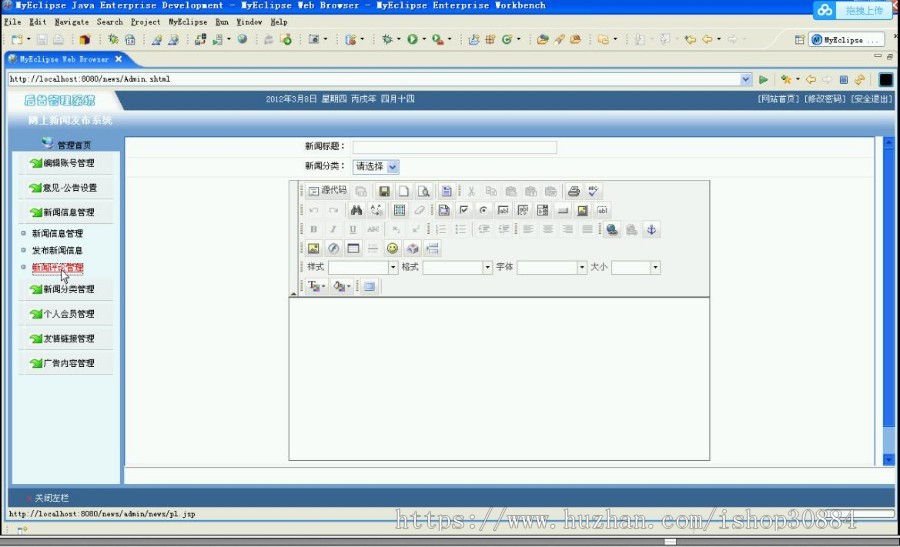Click the Select All icon

click(x=399, y=210)
